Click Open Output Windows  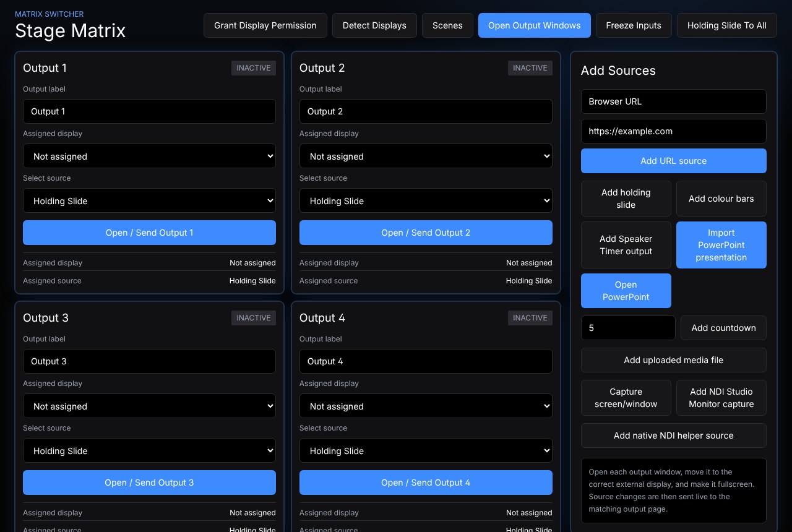(535, 25)
